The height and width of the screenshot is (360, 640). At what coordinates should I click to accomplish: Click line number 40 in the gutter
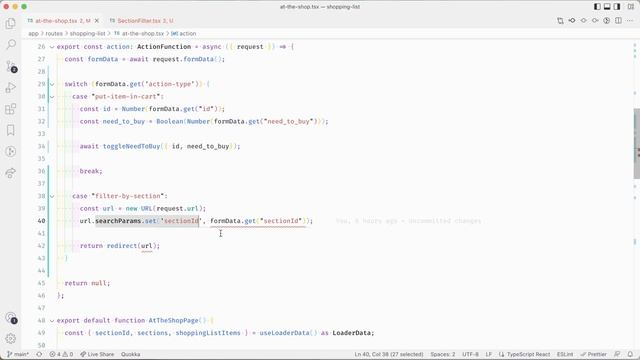pos(41,221)
